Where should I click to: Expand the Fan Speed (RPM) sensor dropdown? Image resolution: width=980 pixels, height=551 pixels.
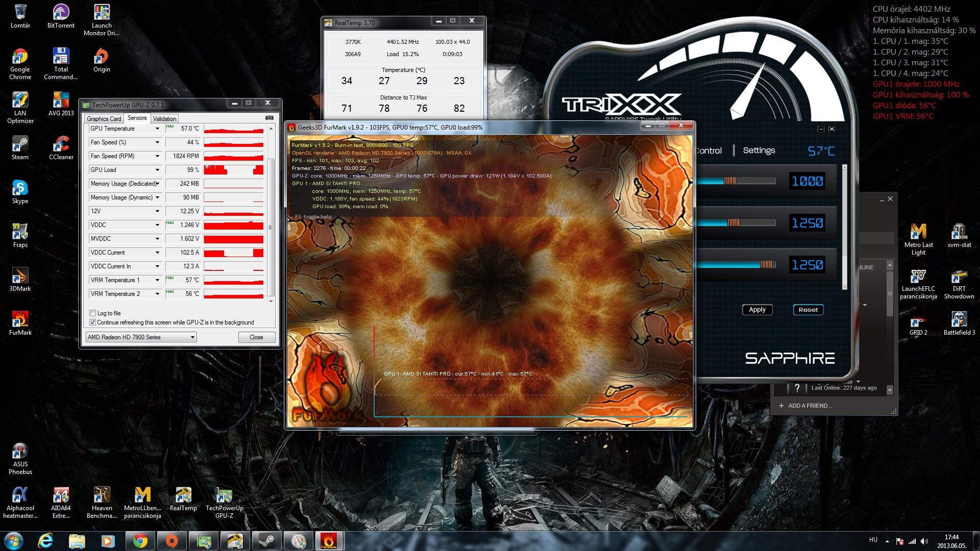click(x=157, y=156)
